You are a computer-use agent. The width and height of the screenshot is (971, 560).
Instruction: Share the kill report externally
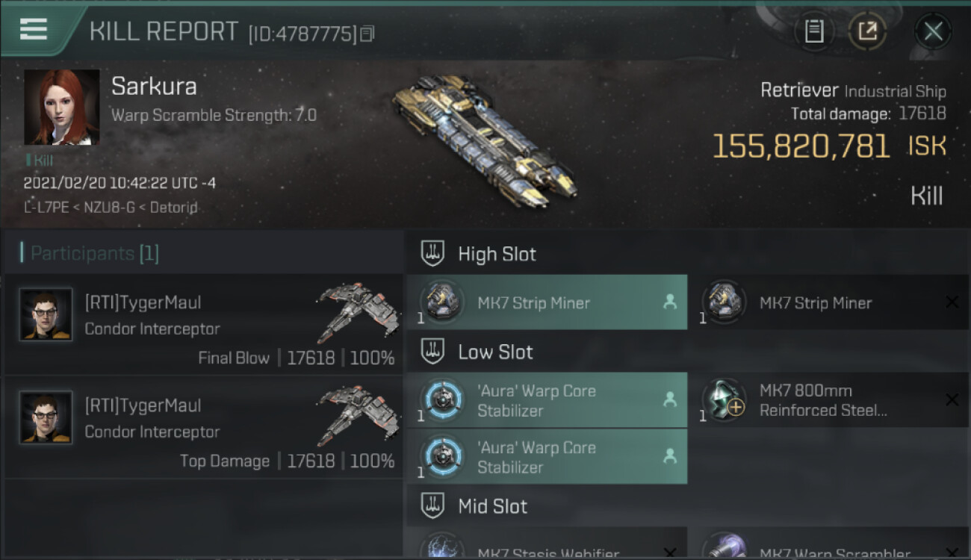[867, 31]
